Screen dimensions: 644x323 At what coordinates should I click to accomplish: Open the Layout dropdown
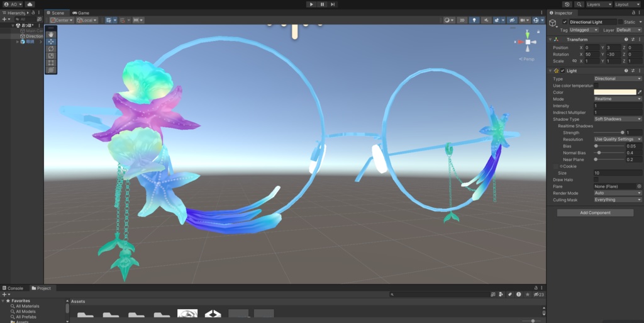(627, 4)
